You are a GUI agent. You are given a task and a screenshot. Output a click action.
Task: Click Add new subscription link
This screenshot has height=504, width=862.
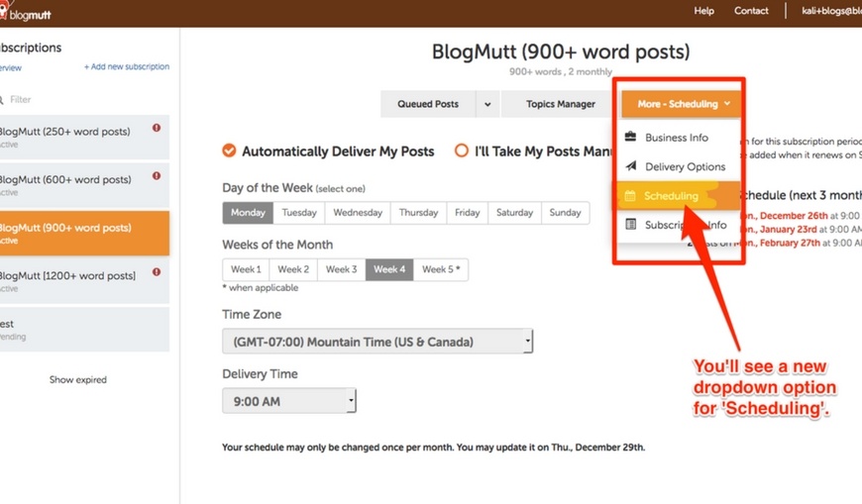point(127,66)
